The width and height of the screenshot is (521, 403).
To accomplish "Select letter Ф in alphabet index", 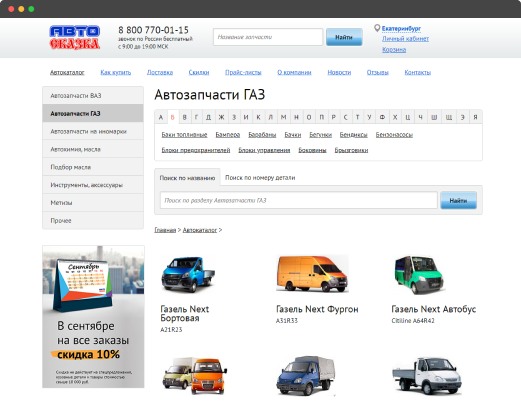I will click(x=382, y=117).
